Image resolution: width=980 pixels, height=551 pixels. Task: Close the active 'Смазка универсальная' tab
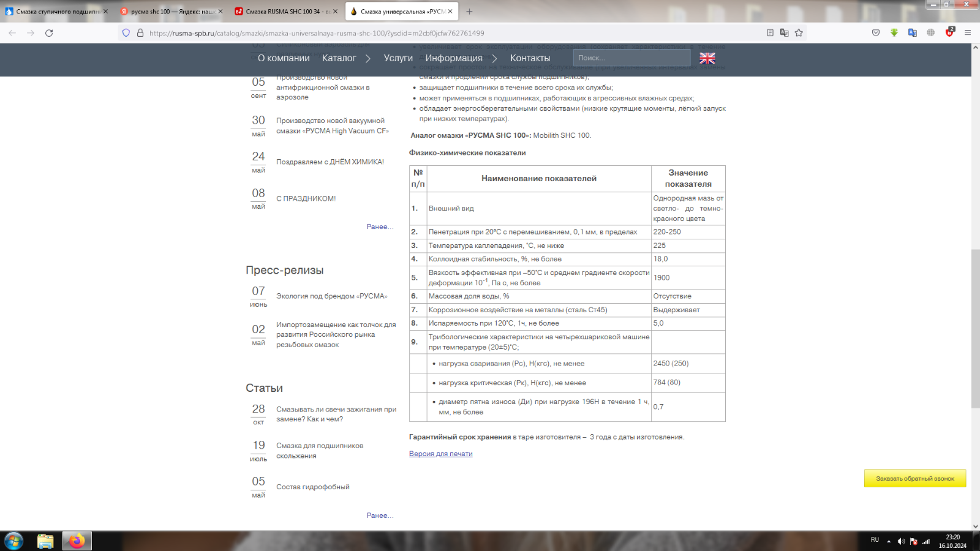pyautogui.click(x=450, y=11)
